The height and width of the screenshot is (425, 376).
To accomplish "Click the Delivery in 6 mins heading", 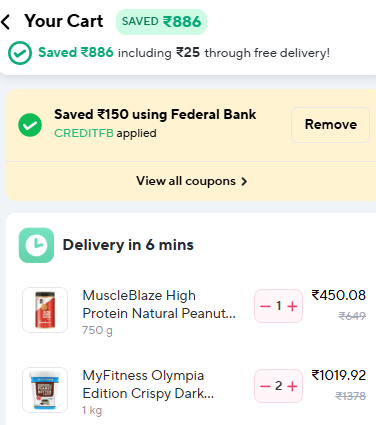I will [x=128, y=245].
